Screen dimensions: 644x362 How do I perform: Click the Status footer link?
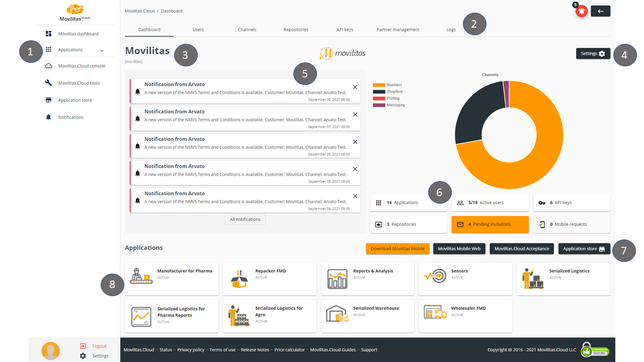point(166,350)
